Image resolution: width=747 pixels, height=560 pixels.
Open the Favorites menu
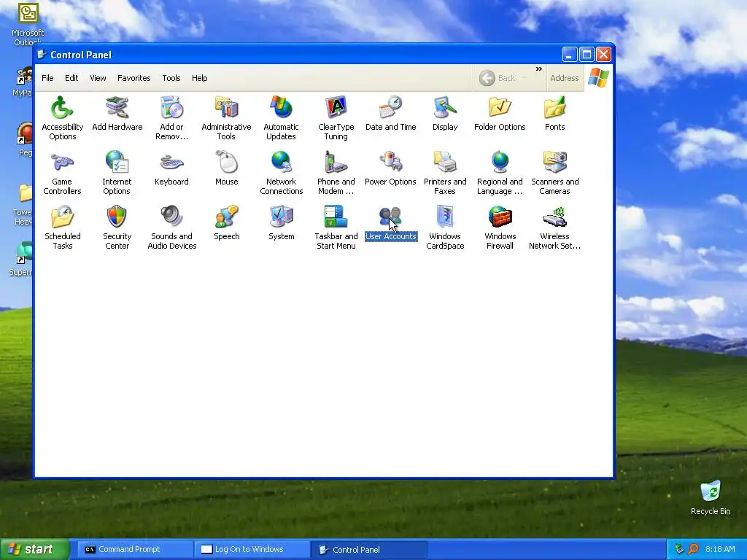134,78
